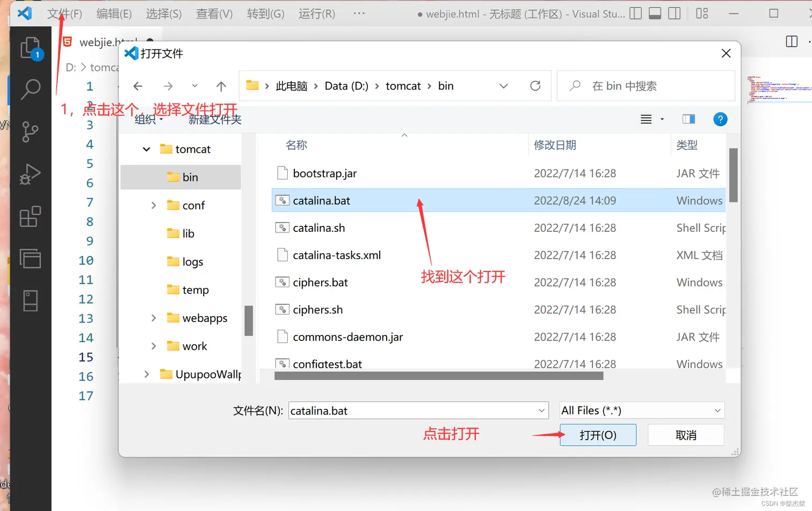Refresh the bin folder listing
The width and height of the screenshot is (812, 511).
[x=535, y=86]
